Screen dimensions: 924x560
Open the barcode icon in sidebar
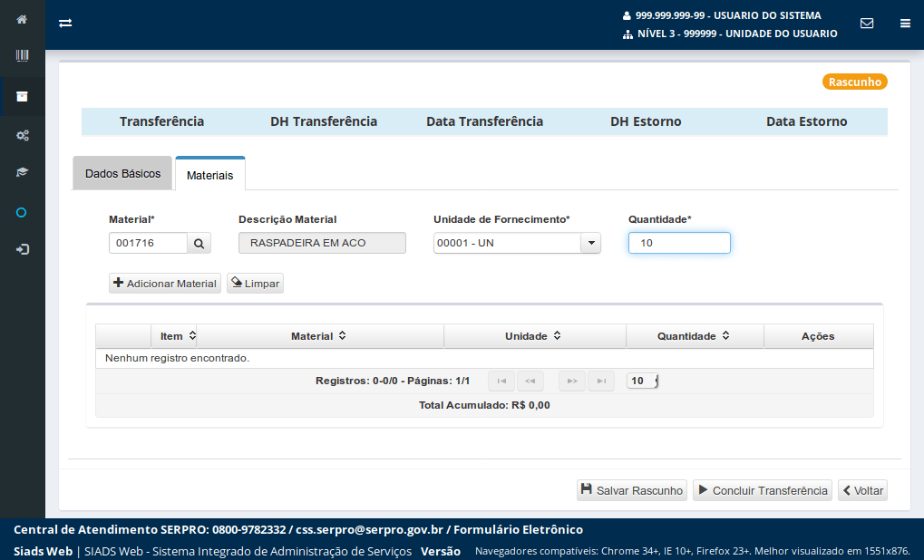tap(22, 56)
